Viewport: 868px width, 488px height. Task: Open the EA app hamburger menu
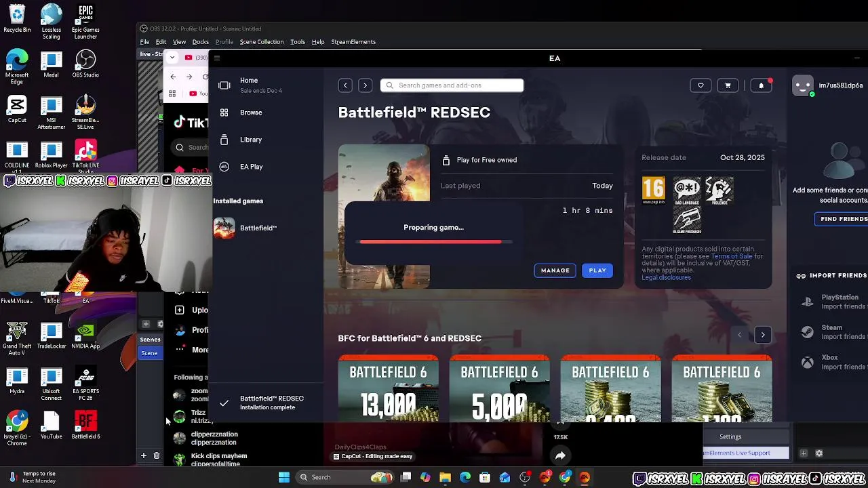tap(217, 58)
